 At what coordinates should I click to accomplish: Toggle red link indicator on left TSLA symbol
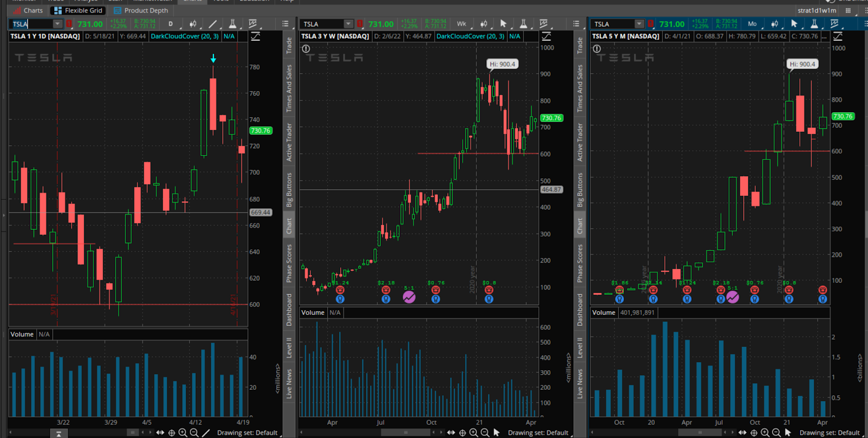click(69, 24)
